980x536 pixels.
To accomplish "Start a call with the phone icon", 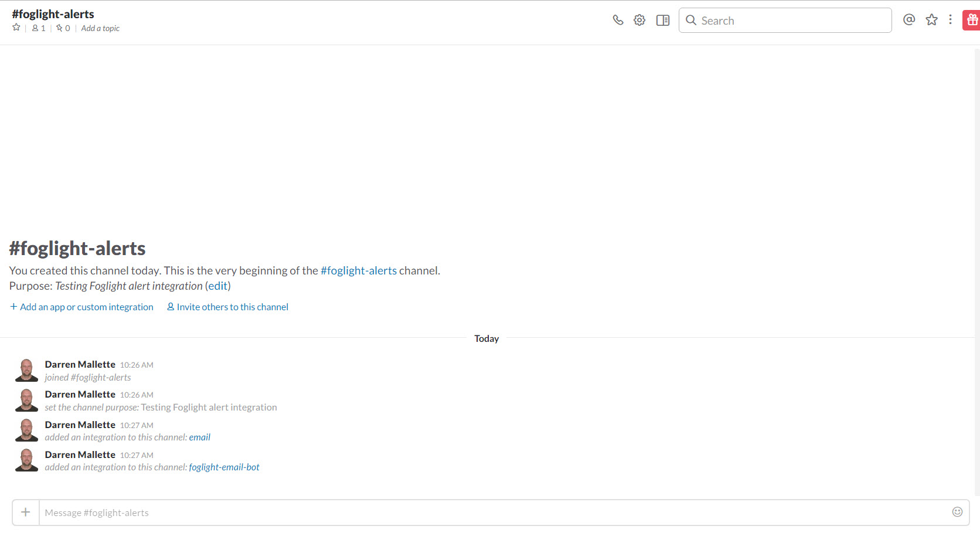I will (618, 20).
